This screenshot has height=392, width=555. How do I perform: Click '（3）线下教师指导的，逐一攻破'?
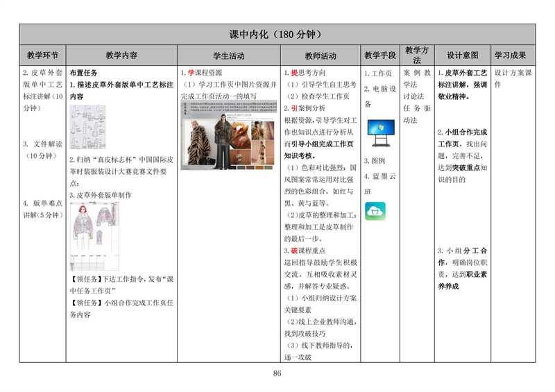(318, 351)
